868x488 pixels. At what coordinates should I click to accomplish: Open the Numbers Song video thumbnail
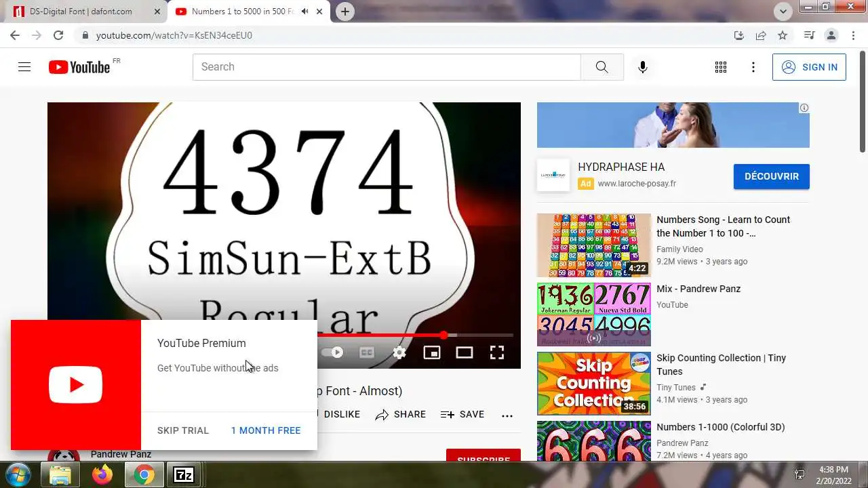point(594,245)
